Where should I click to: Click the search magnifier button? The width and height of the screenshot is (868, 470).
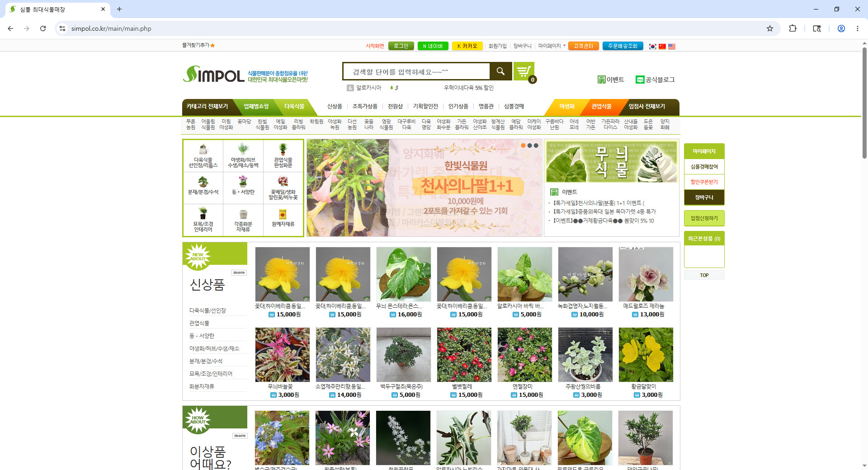point(500,71)
